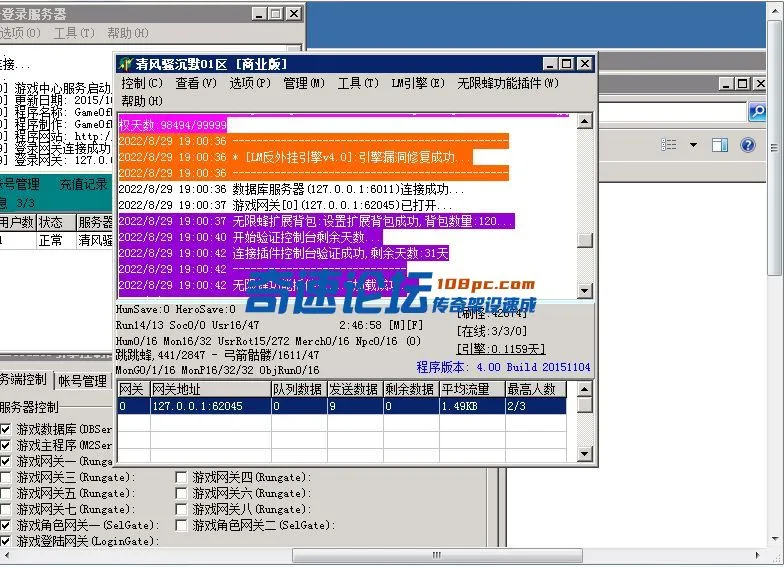Viewport: 784px width, 567px height.
Task: Click the log line 数据库服务器(127.0.0.1:6011)连接成功
Action: (292, 189)
